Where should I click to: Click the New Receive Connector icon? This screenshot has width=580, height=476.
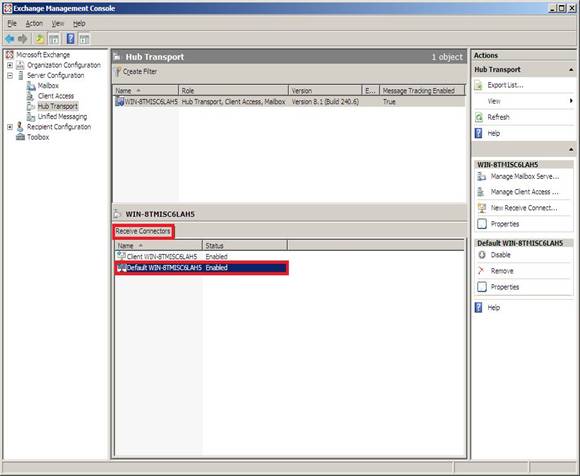coord(482,208)
